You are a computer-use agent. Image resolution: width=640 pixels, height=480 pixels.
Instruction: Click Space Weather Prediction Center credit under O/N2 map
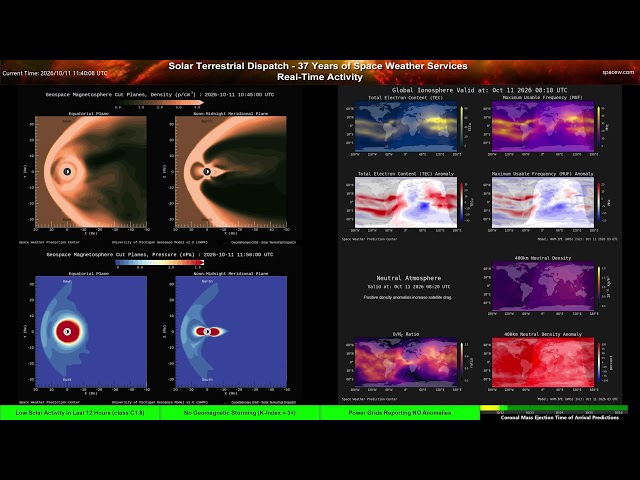click(369, 399)
